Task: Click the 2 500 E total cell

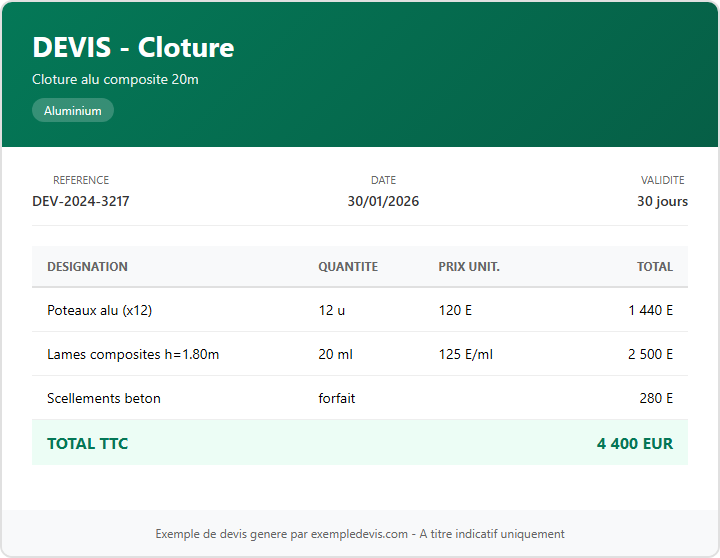Action: tap(650, 354)
